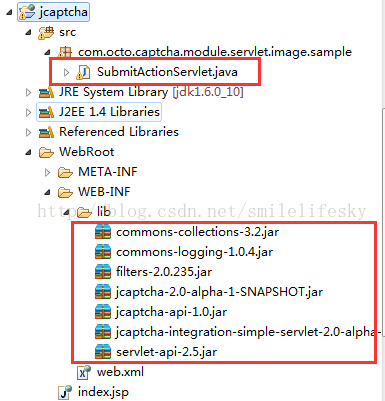Click the WEB-INF folder icon
This screenshot has height=401, width=385.
[x=65, y=192]
